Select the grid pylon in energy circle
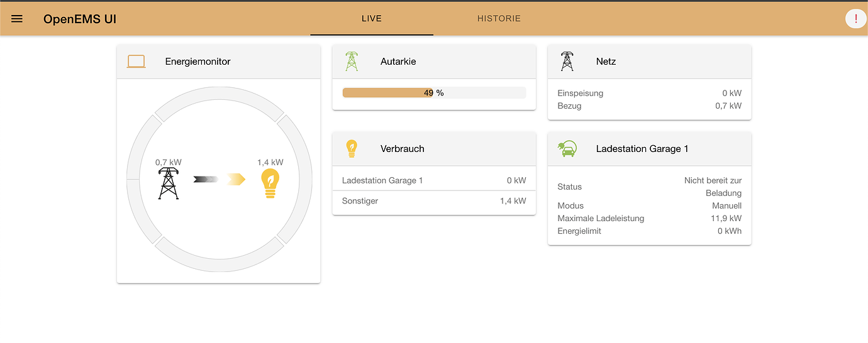Screen dimensions: 868x343 (168, 183)
